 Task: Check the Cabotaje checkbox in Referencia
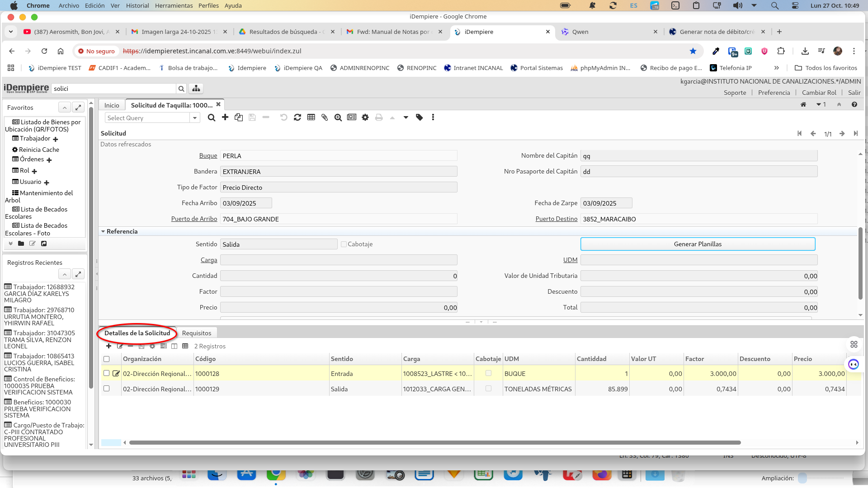coord(344,244)
